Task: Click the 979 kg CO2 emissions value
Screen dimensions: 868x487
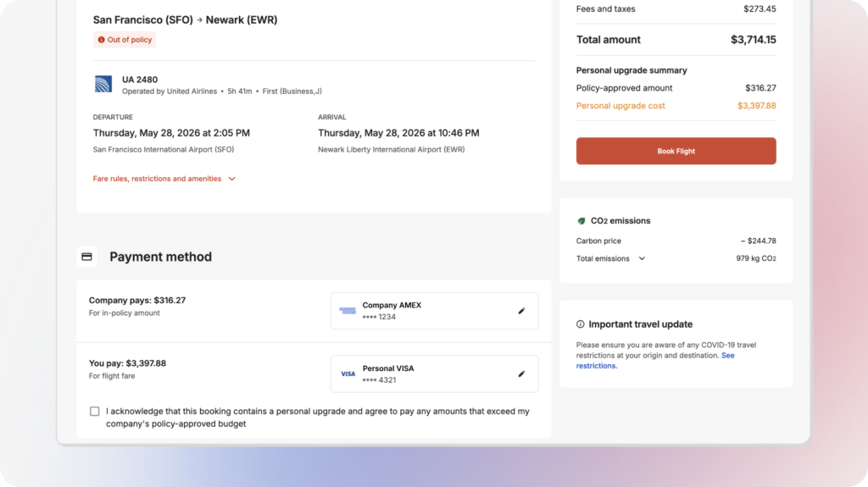Action: (756, 258)
